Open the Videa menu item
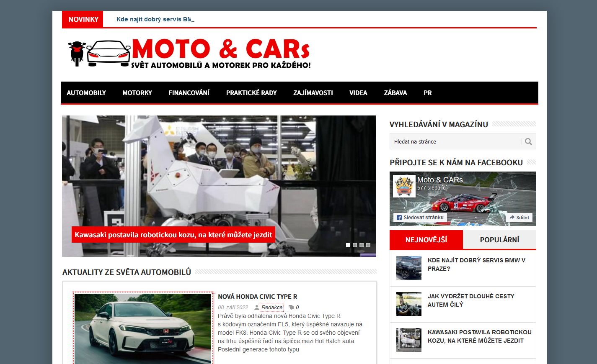This screenshot has width=597, height=364. click(x=358, y=93)
